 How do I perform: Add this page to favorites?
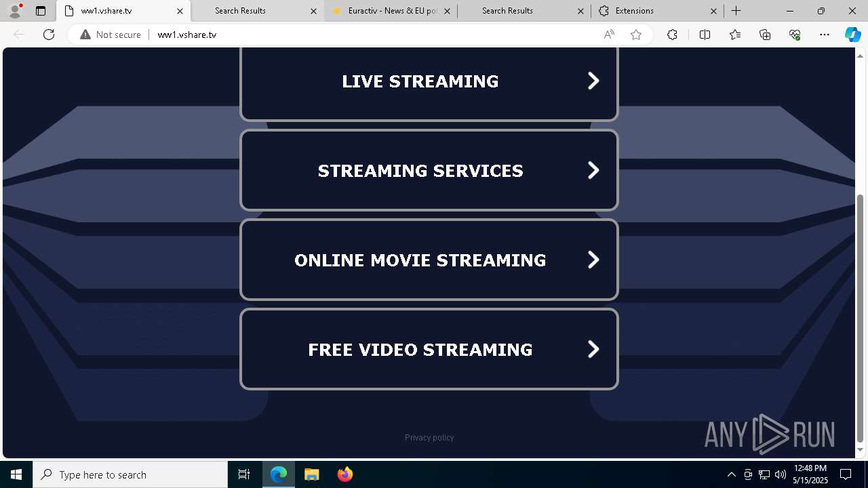(x=636, y=35)
